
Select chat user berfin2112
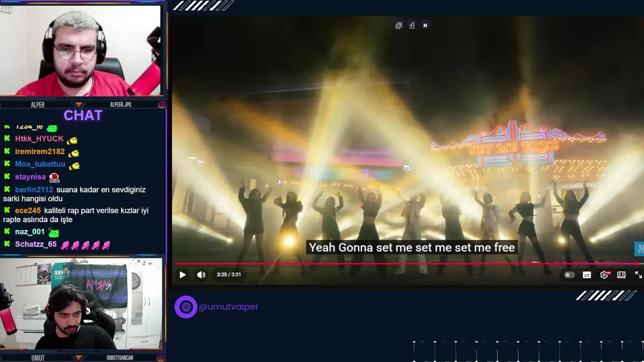pos(34,190)
